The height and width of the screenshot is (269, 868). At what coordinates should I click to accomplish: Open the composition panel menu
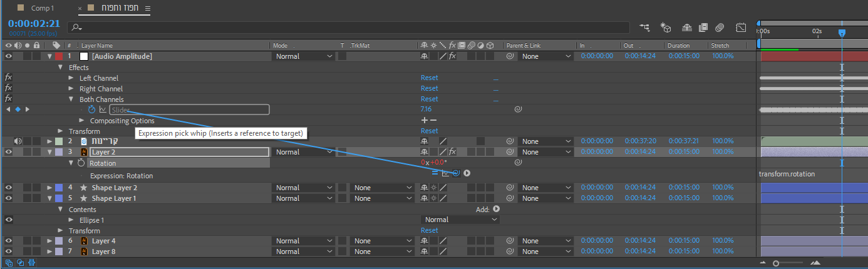point(147,8)
